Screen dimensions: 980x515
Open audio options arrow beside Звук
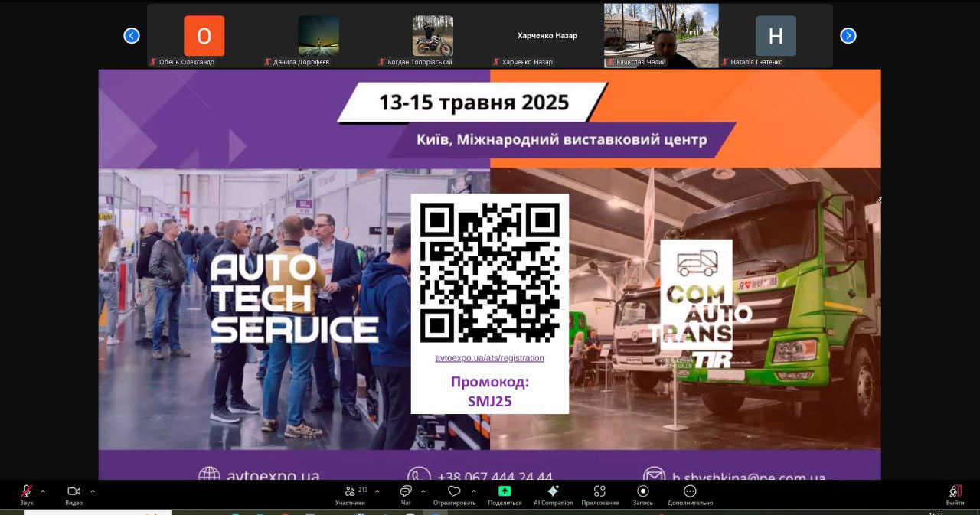click(43, 491)
